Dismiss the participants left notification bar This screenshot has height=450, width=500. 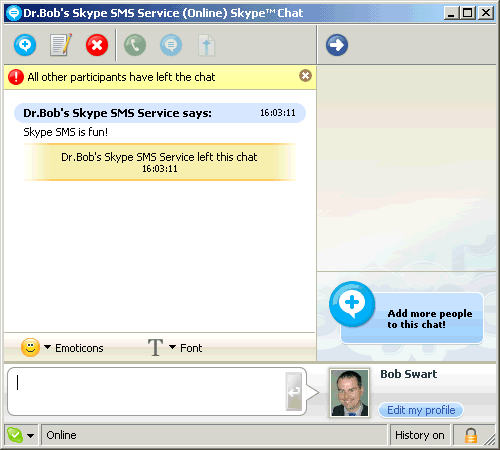(305, 76)
